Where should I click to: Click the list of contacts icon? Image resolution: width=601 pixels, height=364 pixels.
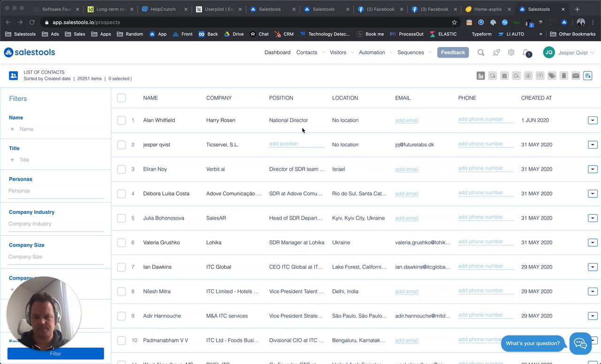click(14, 76)
